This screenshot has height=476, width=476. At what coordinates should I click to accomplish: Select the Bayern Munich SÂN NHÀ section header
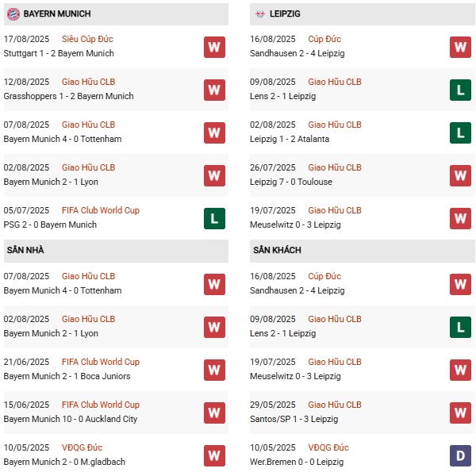[x=25, y=250]
